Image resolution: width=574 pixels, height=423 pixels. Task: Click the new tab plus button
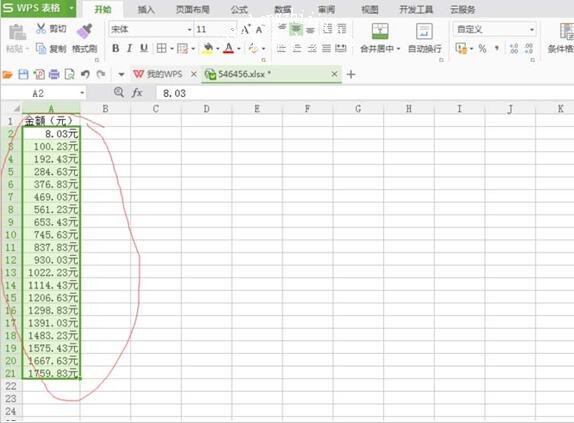click(351, 74)
